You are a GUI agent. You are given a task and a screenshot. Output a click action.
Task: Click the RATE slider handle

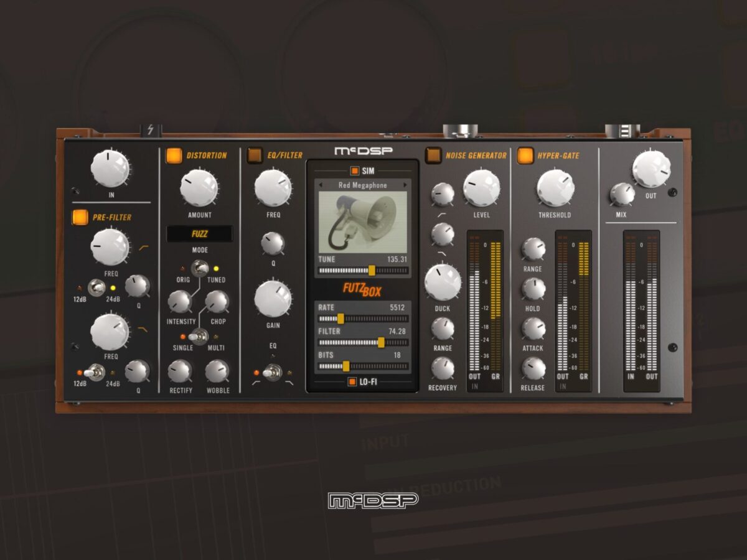(341, 319)
